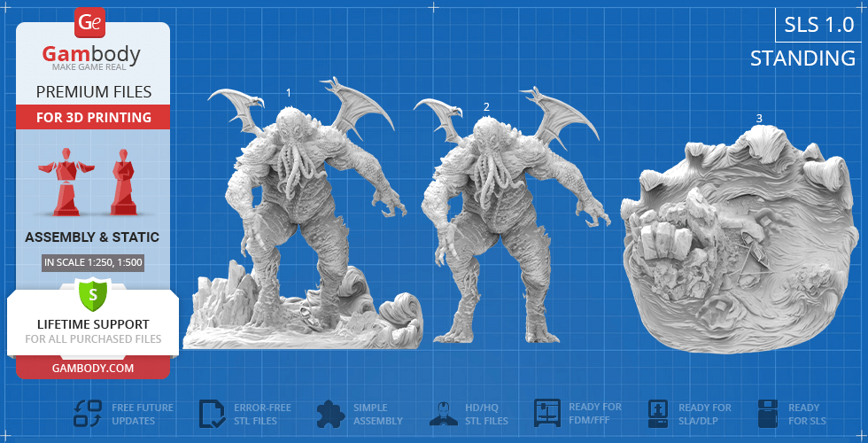Click the red Ge logo badge
Screen dimensions: 868x443
pos(89,23)
